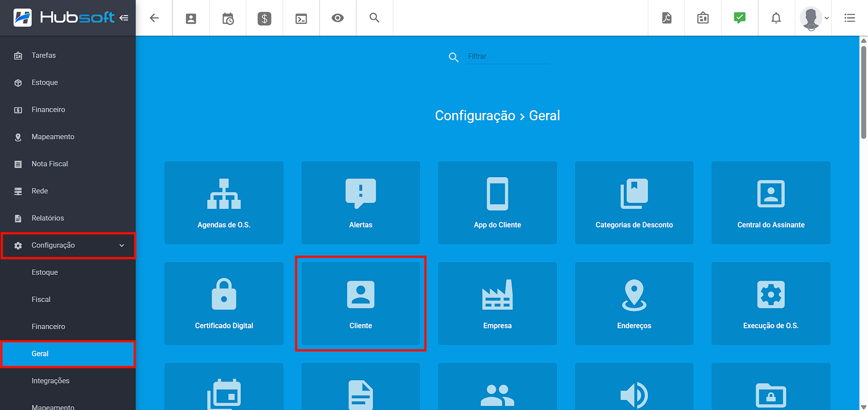
Task: Open Tarefas in the sidebar
Action: (x=68, y=55)
